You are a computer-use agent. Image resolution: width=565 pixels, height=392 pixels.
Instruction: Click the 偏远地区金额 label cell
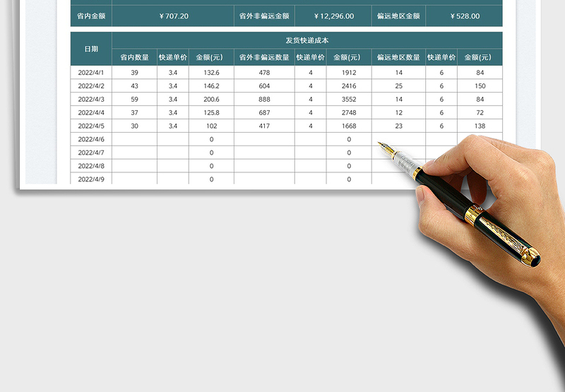[398, 16]
